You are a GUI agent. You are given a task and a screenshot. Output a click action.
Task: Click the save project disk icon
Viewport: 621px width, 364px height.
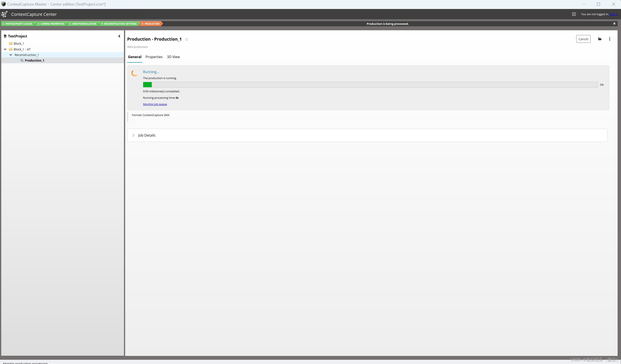[x=574, y=14]
